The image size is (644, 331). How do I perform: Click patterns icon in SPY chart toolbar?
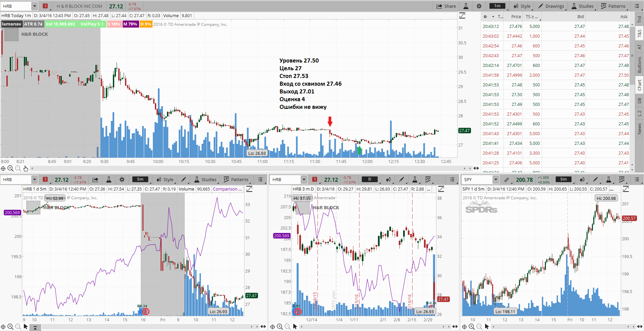click(622, 179)
